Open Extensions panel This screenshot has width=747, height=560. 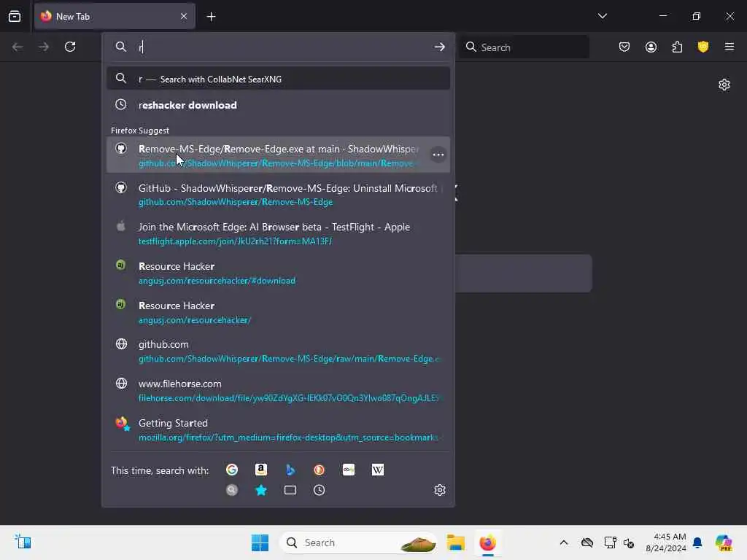coord(677,47)
